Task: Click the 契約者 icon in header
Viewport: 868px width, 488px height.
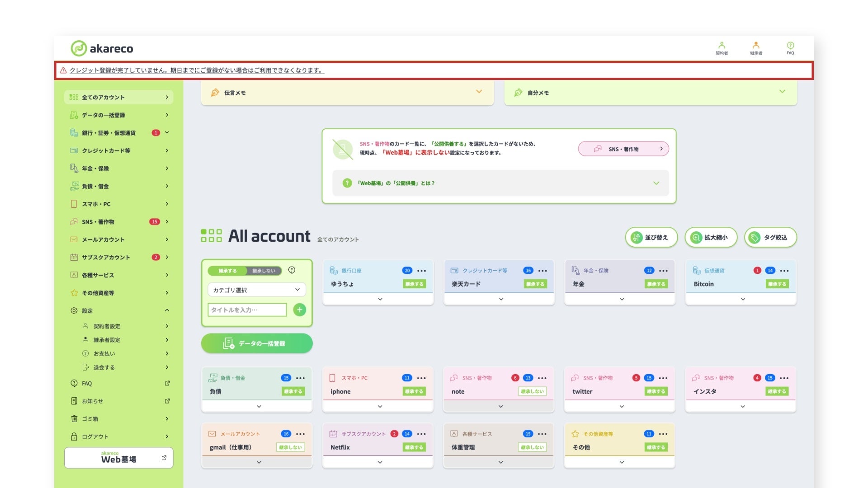Action: (722, 48)
